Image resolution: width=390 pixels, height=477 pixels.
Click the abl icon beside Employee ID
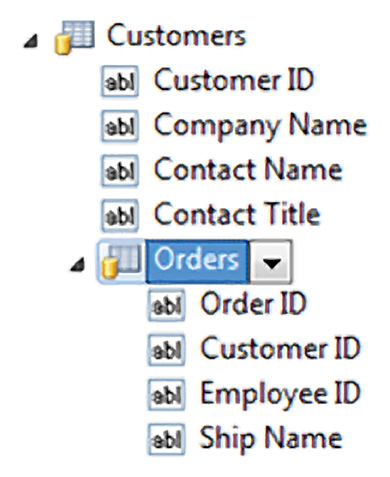click(x=166, y=394)
